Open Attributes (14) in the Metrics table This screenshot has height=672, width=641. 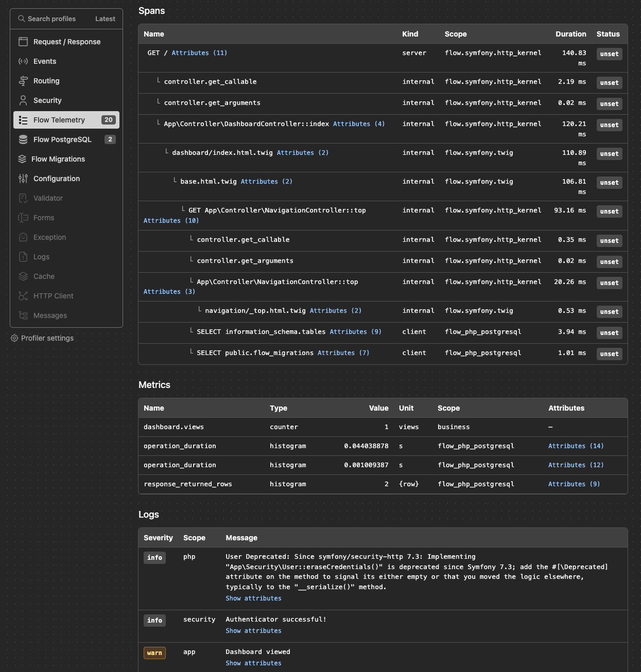coord(576,446)
